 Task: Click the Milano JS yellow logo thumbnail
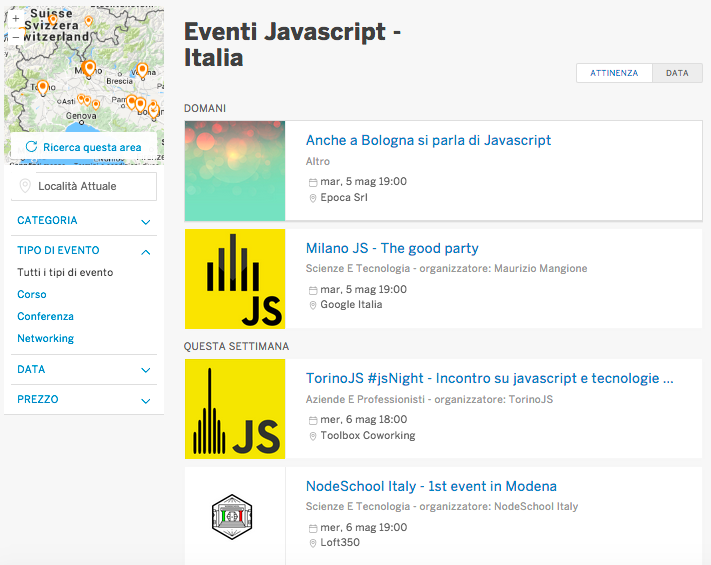[x=235, y=279]
